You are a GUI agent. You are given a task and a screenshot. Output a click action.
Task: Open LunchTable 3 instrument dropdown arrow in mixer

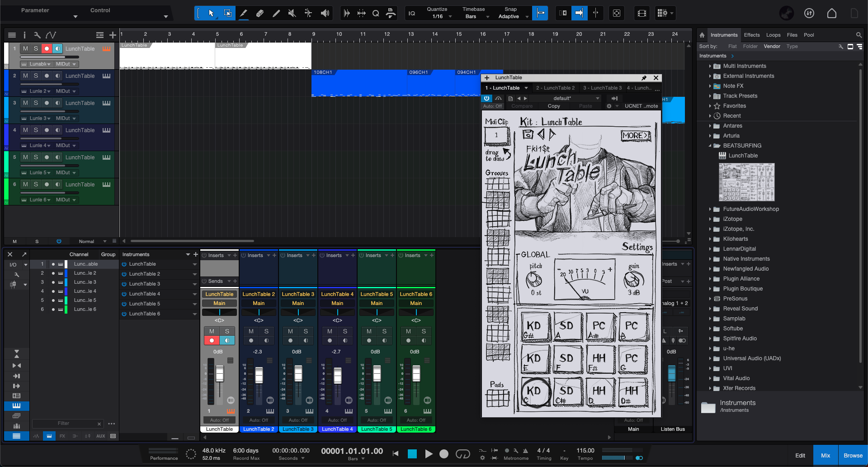(x=195, y=284)
